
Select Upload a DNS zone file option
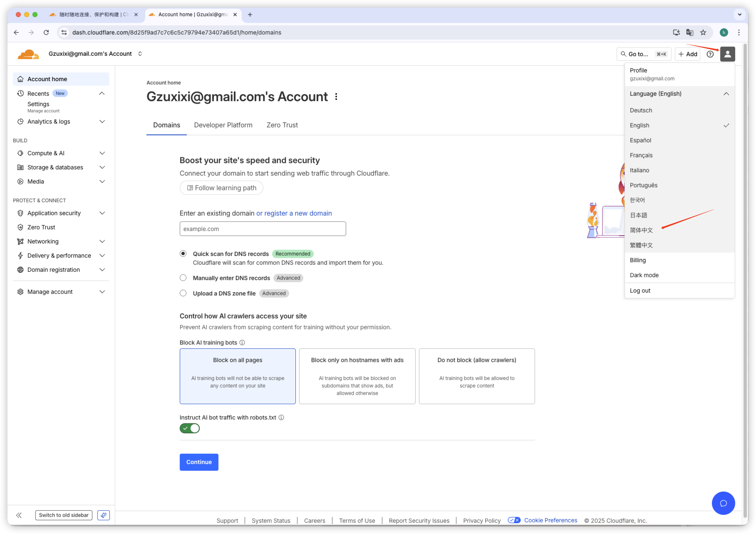click(x=183, y=293)
